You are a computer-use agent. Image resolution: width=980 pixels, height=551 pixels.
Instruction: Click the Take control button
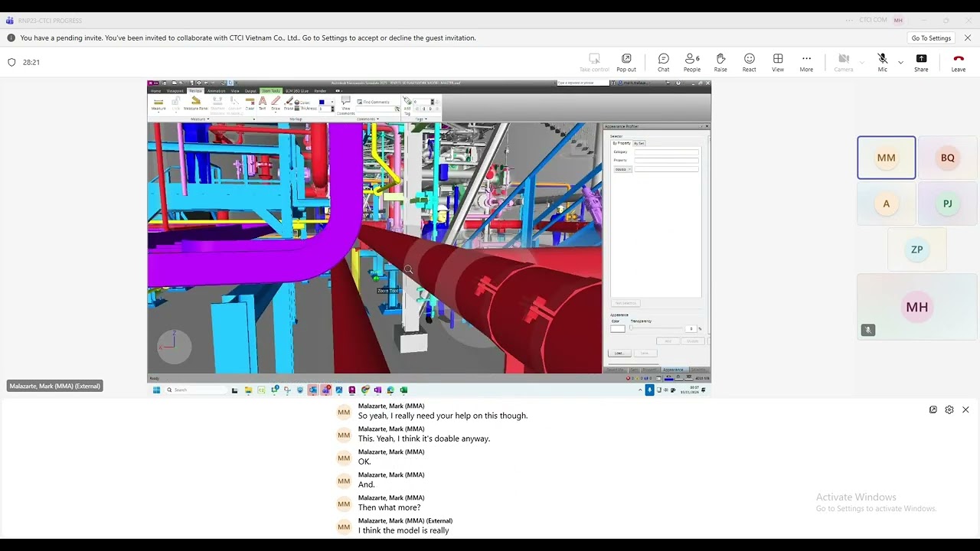pyautogui.click(x=594, y=63)
